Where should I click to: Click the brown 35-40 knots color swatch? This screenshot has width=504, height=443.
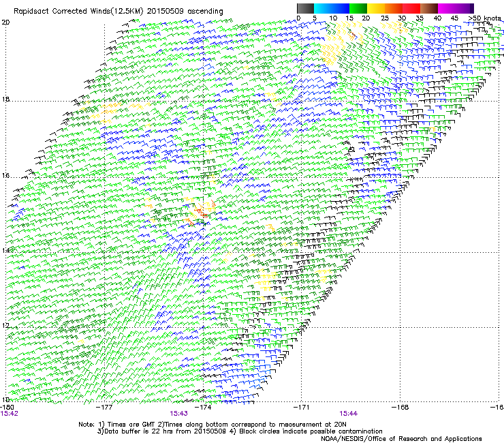(x=429, y=8)
